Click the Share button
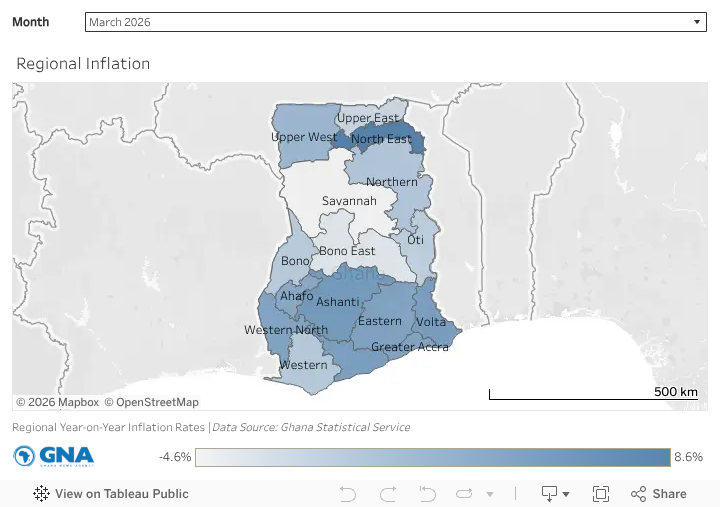This screenshot has height=507, width=720. coord(659,494)
